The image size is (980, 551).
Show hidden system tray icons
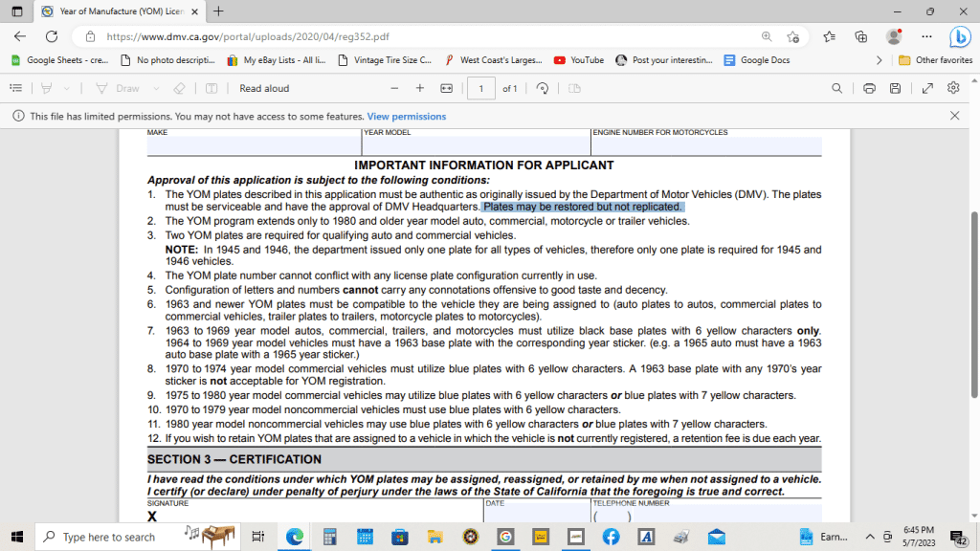(x=870, y=537)
